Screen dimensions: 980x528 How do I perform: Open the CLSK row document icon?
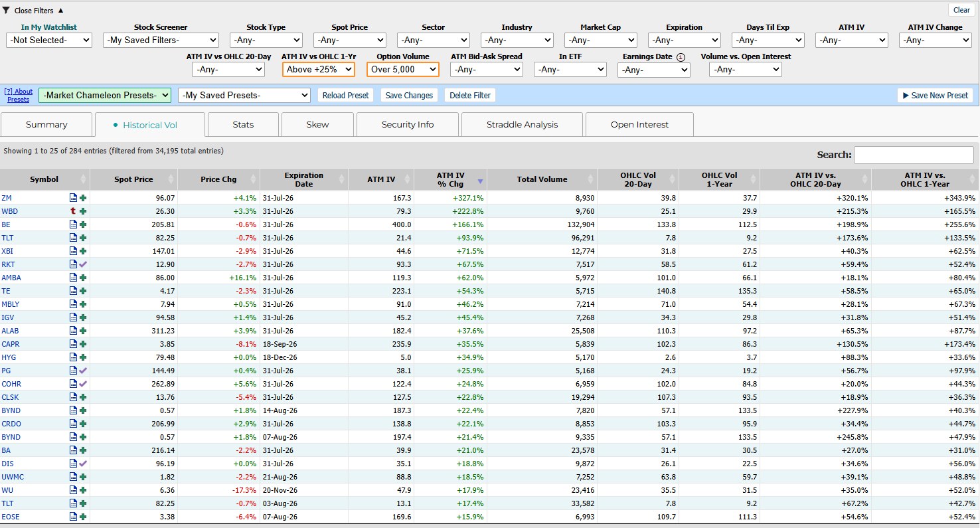coord(73,397)
